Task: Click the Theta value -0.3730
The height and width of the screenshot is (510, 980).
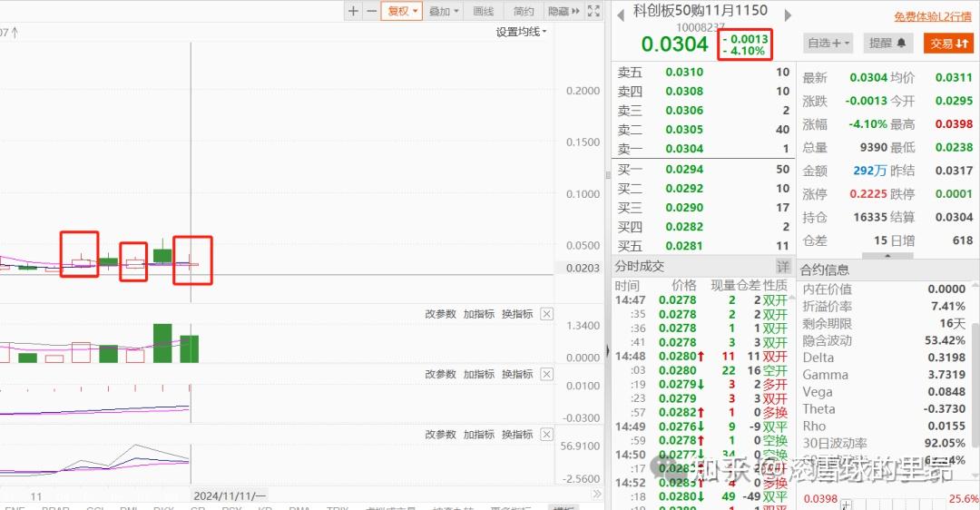Action: [945, 408]
